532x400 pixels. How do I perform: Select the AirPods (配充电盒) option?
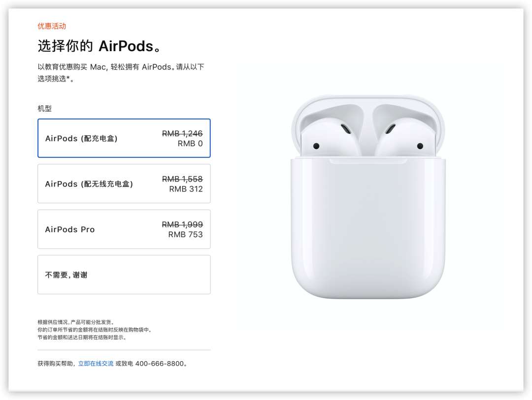(x=124, y=138)
